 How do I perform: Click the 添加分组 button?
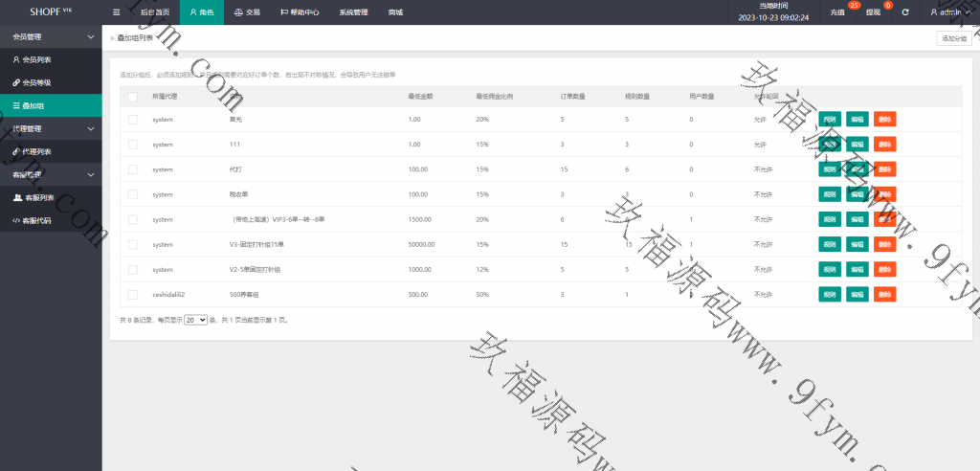click(x=953, y=38)
